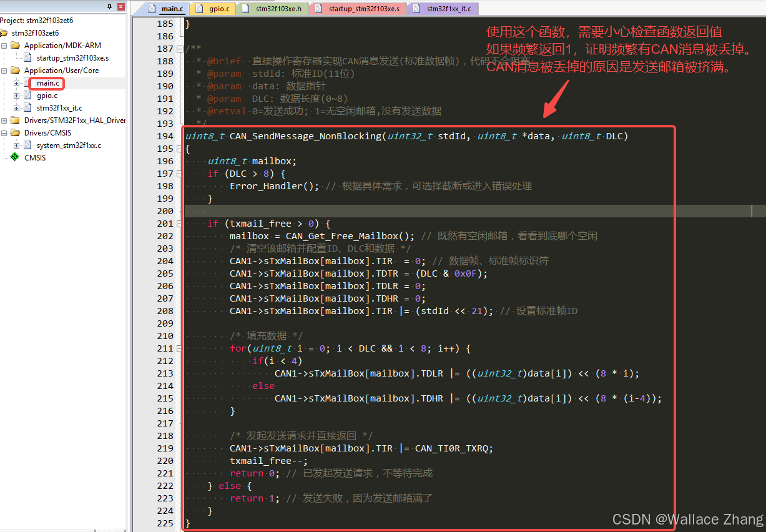Click the @retval comment on line 192

pyautogui.click(x=318, y=111)
